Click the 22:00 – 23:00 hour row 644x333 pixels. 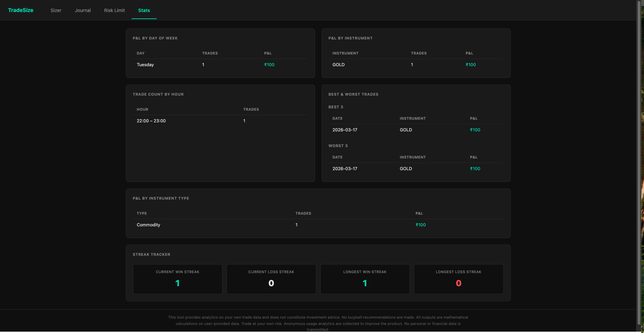click(x=151, y=121)
